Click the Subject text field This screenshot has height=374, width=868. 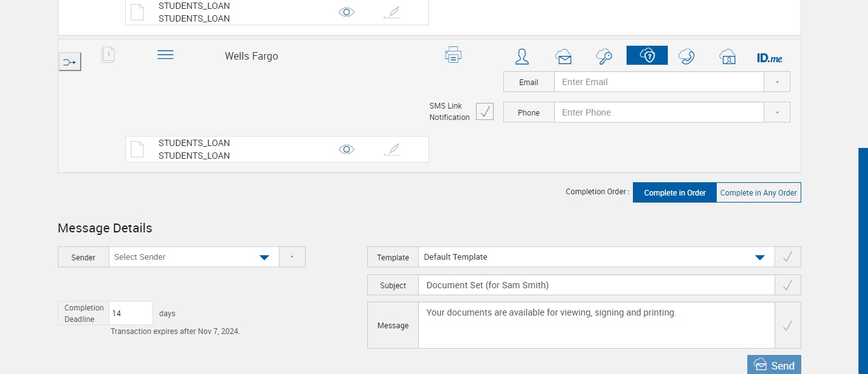click(595, 285)
